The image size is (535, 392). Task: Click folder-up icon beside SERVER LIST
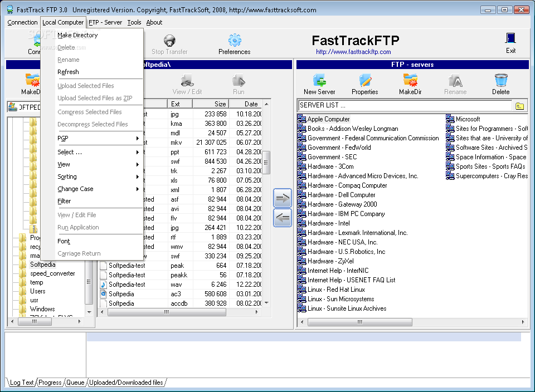pos(519,106)
